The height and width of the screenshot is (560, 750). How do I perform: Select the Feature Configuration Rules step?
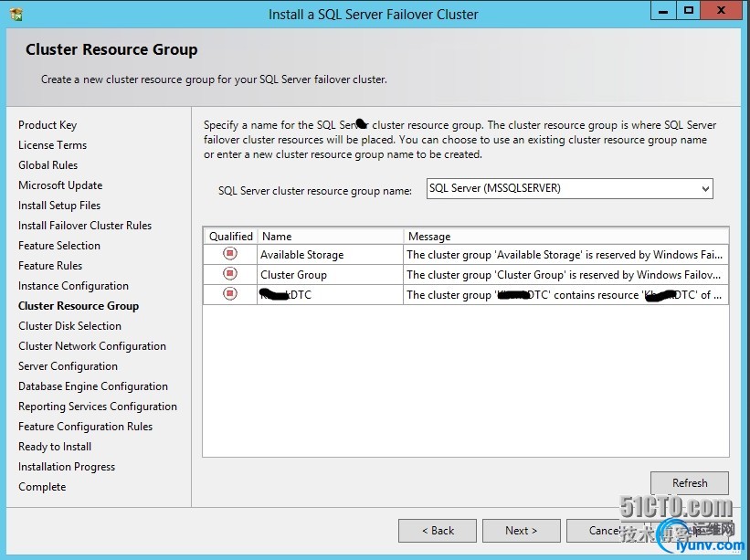[85, 427]
